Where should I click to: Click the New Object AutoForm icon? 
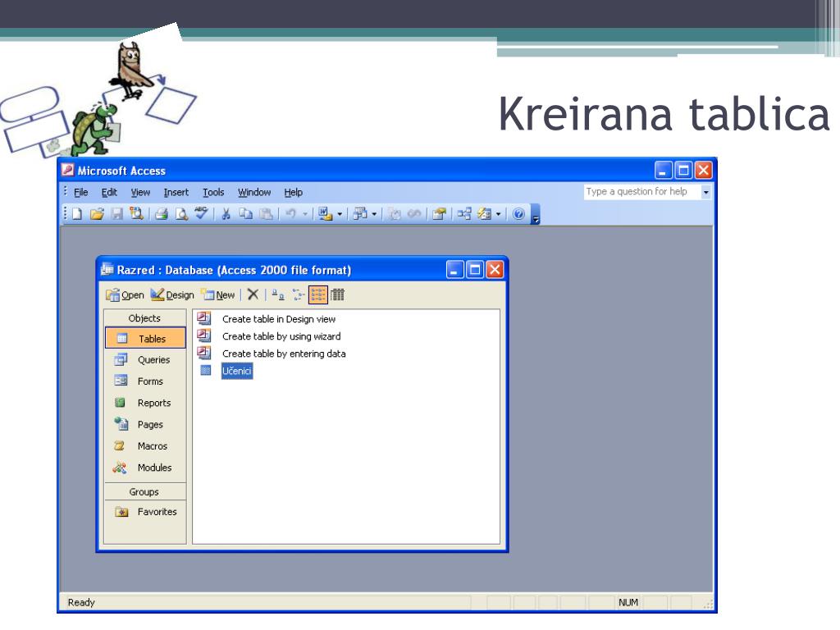pos(484,214)
